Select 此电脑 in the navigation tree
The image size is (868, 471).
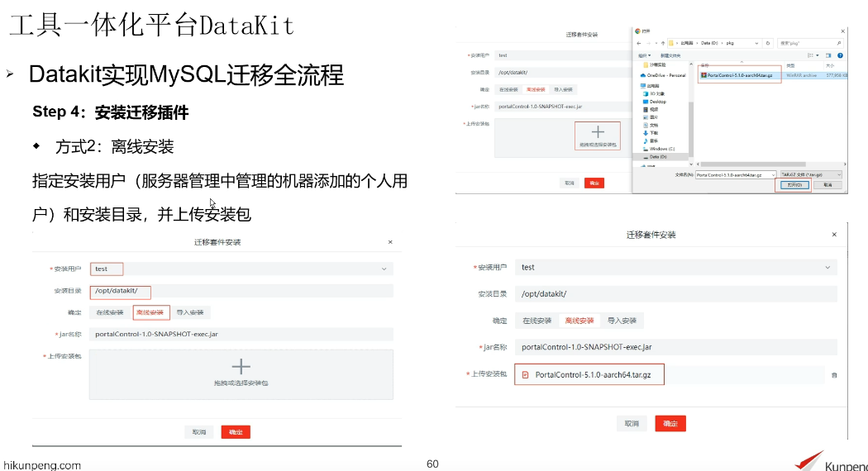coord(651,86)
